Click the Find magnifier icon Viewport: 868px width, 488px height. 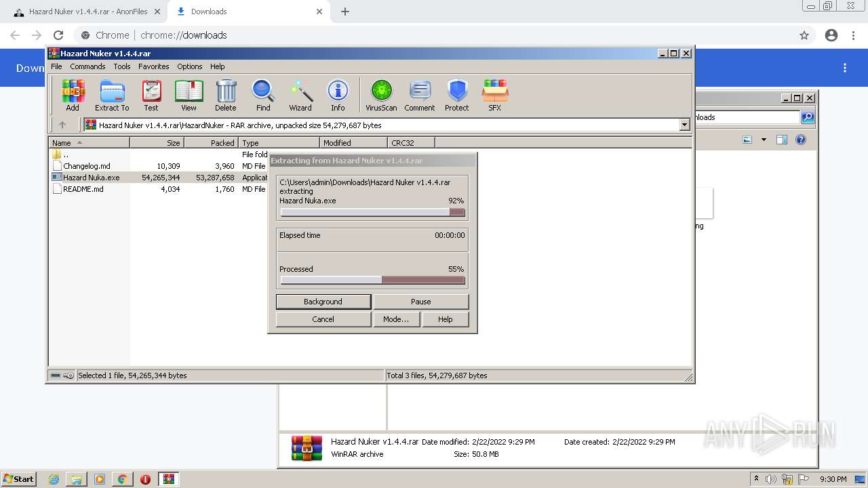point(263,95)
